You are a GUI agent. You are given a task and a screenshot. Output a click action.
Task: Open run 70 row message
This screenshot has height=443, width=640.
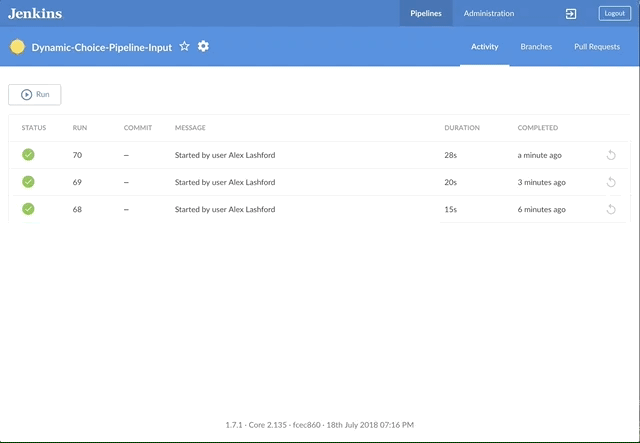(224, 155)
